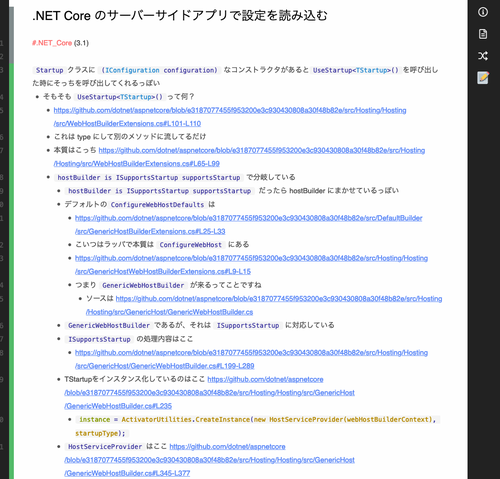Click the 'ConfigureWebHost' code in ラッパ line
The image size is (500, 479).
[x=190, y=245]
